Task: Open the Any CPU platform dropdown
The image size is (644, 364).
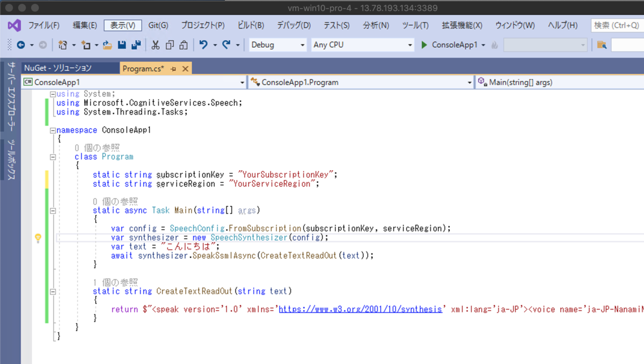Action: pyautogui.click(x=362, y=45)
